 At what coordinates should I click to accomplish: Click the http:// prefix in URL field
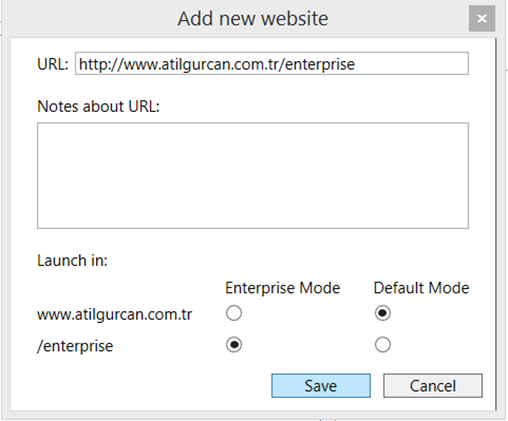(x=101, y=64)
